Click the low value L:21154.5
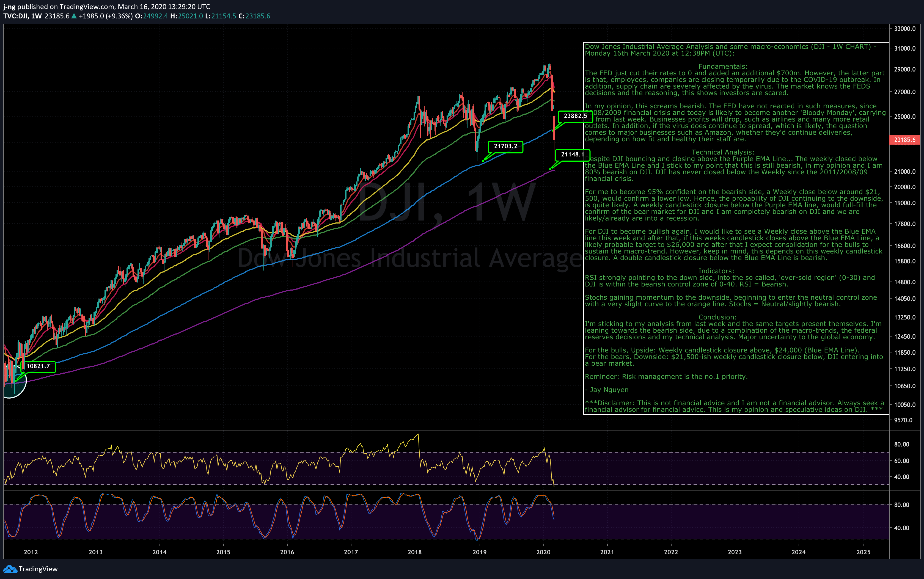The height and width of the screenshot is (579, 924). [221, 16]
